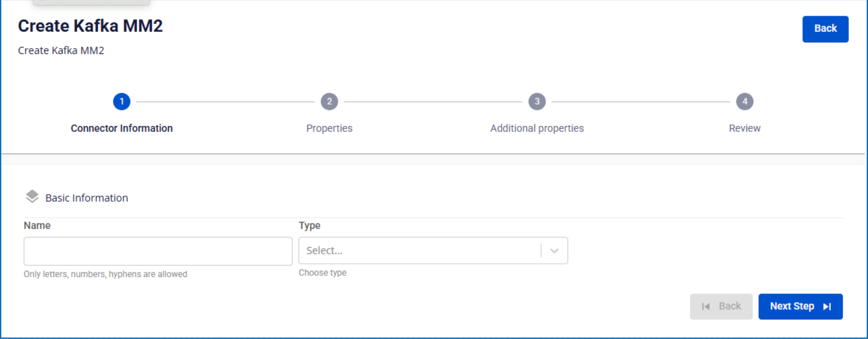This screenshot has height=339, width=868.
Task: Select the step 3 circle indicator
Action: (x=537, y=101)
